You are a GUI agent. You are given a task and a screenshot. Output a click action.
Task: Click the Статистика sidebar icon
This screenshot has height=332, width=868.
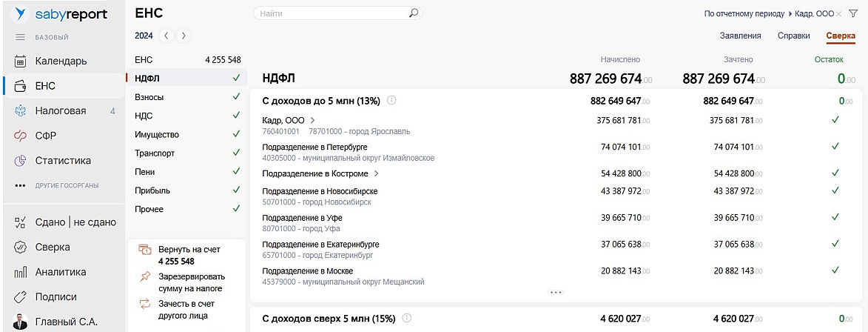coord(21,161)
